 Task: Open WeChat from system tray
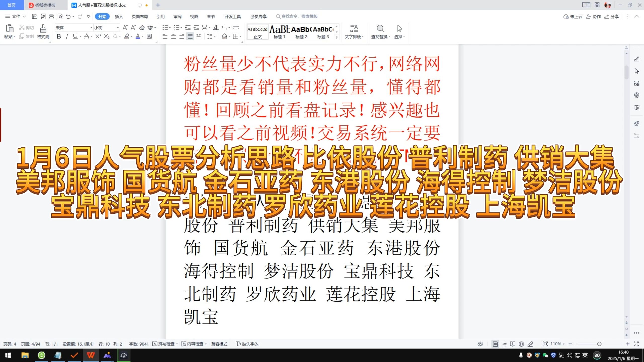tap(545, 355)
